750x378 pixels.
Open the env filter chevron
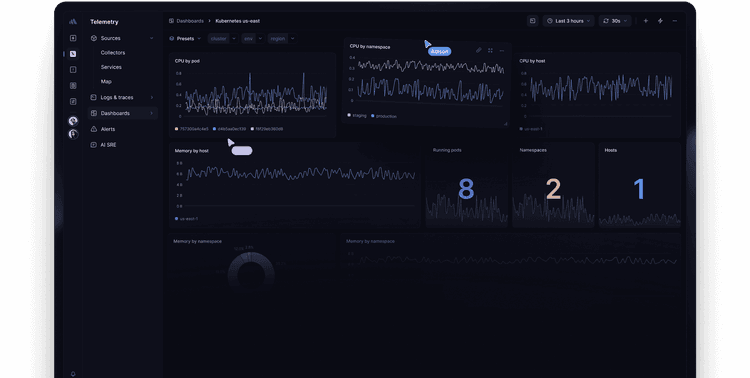tap(260, 39)
